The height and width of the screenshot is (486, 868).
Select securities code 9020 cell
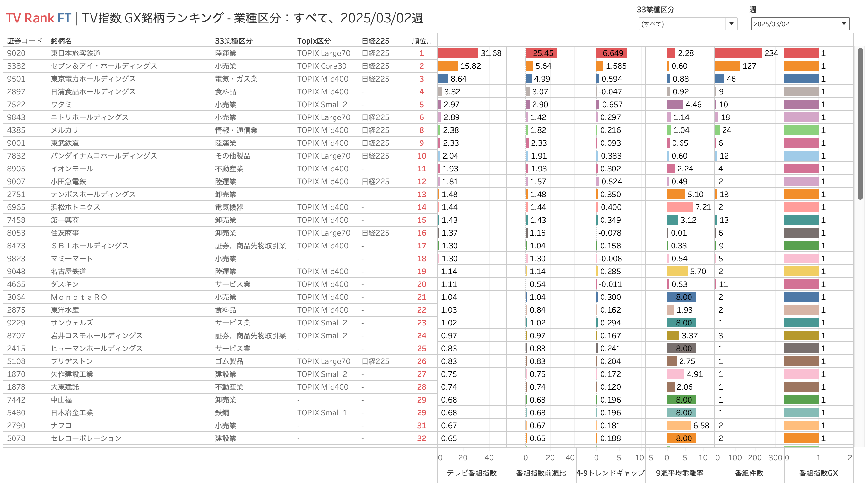tap(16, 53)
